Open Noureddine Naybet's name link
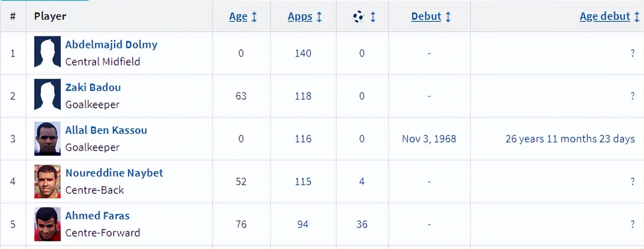The image size is (644, 249). click(114, 173)
